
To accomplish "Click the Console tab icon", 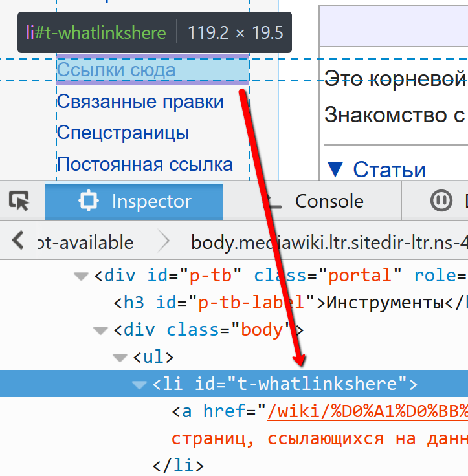I will pyautogui.click(x=273, y=200).
